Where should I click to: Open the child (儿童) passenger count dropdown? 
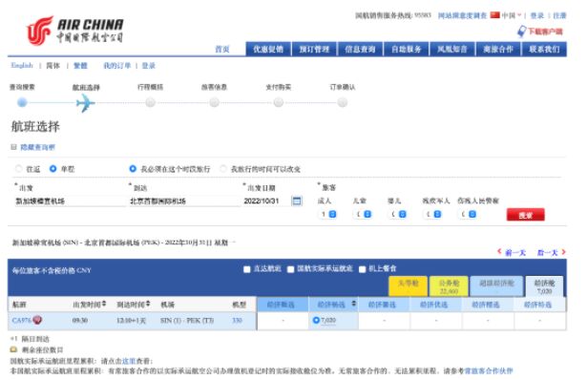[x=363, y=214]
